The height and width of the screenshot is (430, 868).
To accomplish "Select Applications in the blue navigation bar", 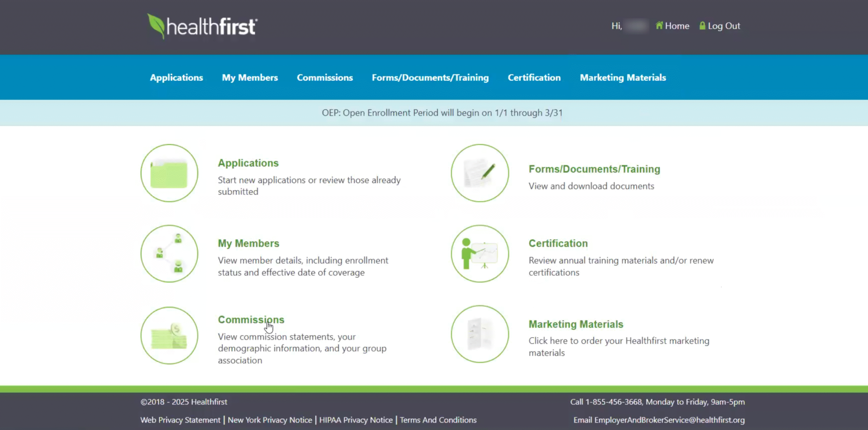I will 176,78.
